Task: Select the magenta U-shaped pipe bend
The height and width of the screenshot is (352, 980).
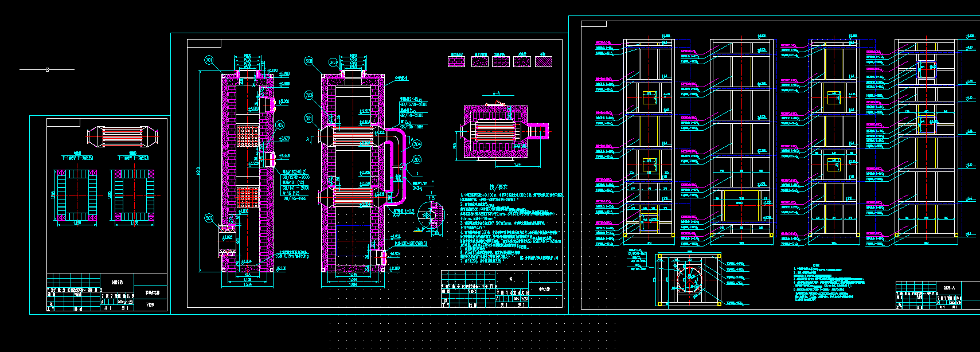Action: 397,166
